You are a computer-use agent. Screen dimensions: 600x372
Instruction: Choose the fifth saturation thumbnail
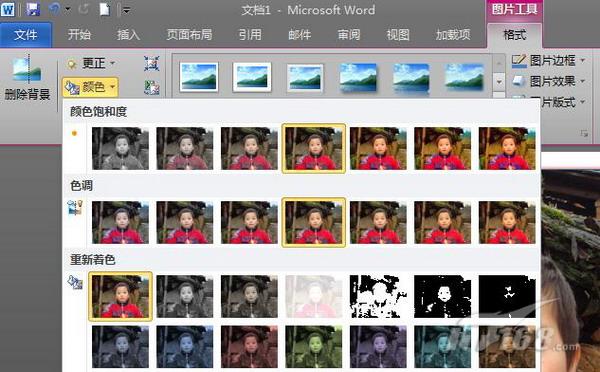[378, 148]
